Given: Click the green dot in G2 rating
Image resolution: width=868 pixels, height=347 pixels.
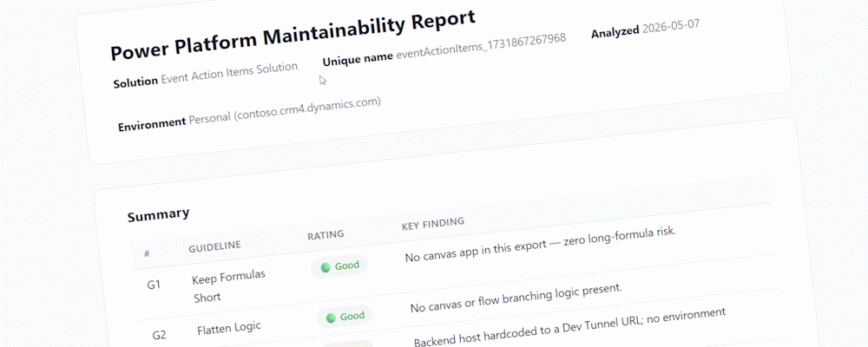Looking at the screenshot, I should point(331,318).
